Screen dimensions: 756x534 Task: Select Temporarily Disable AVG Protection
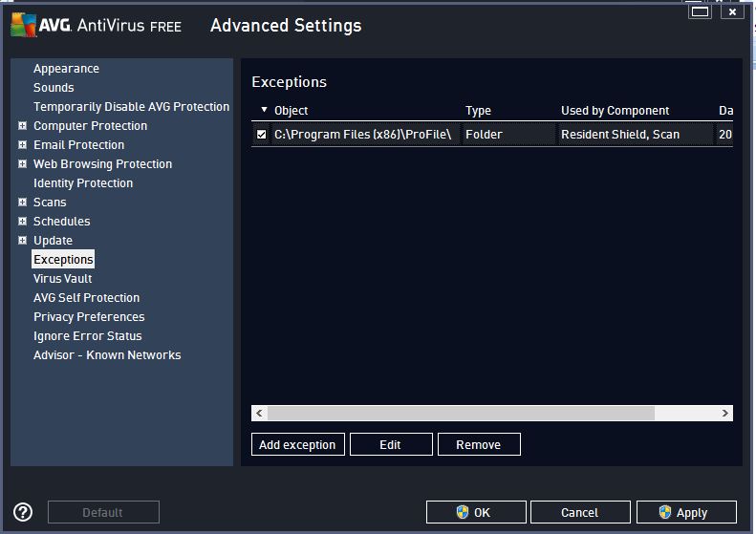click(131, 106)
